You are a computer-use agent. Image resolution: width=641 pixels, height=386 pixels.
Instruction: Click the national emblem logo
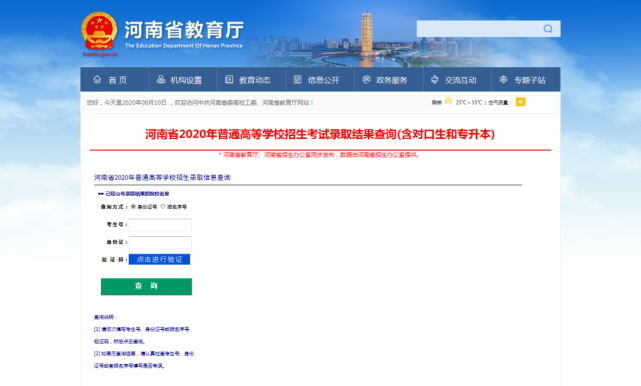click(x=99, y=32)
